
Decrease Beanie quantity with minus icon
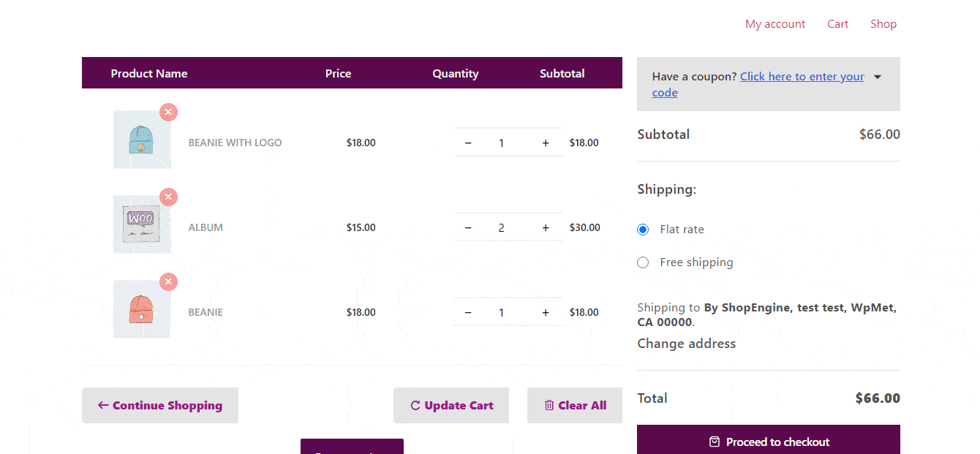468,313
